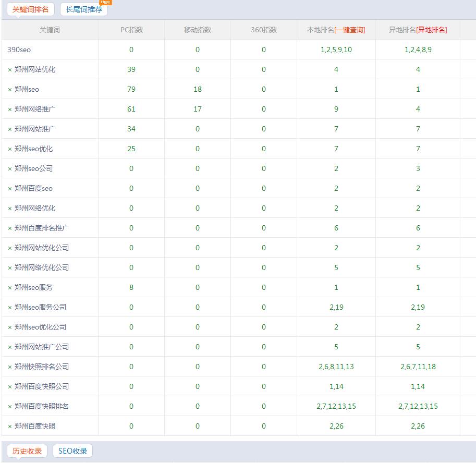
Task: Click the PC指数 value 79 for 郑州seo
Action: click(131, 90)
